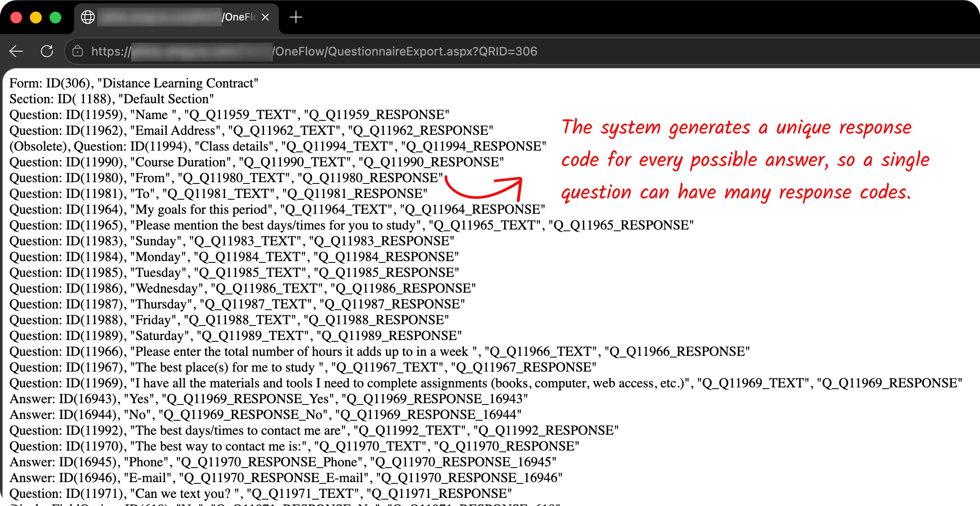The height and width of the screenshot is (506, 980).
Task: Open a new tab with the plus icon
Action: pyautogui.click(x=296, y=17)
